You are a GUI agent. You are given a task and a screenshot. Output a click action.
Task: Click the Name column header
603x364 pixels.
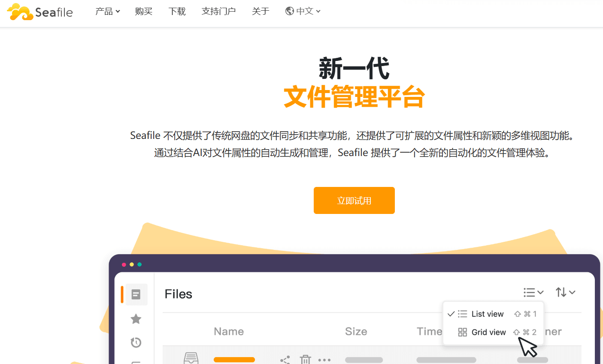(229, 331)
